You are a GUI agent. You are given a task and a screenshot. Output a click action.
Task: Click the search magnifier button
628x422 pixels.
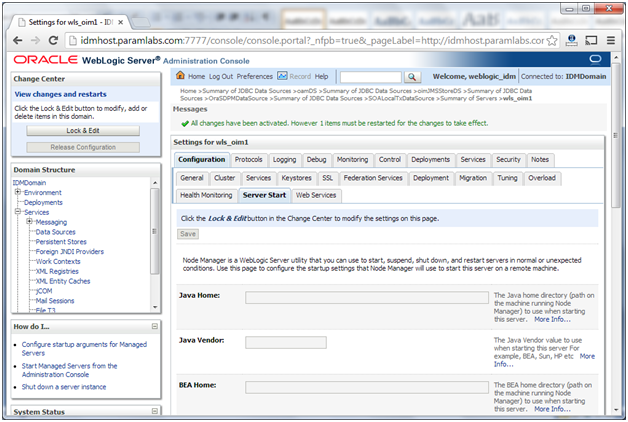[x=412, y=77]
